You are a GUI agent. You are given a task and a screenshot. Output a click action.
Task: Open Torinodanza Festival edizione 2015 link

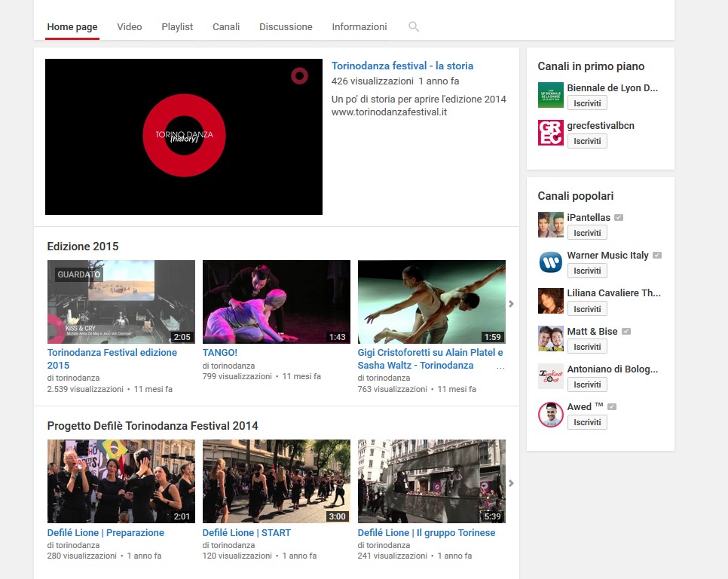[x=112, y=359]
